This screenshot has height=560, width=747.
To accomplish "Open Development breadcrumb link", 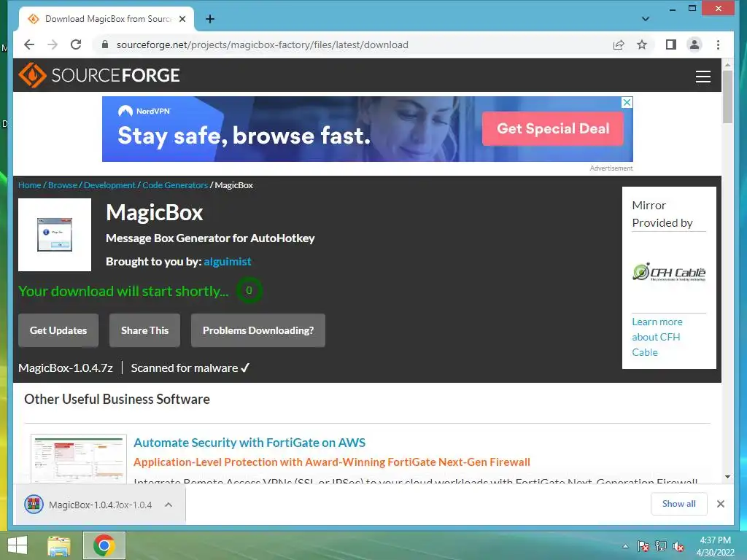I will [109, 185].
